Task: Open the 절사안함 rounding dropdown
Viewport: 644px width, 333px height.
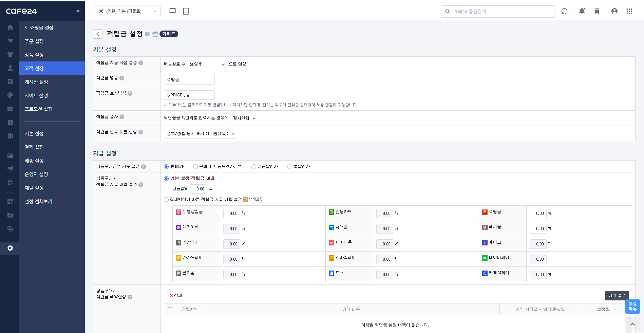Action: [x=244, y=118]
